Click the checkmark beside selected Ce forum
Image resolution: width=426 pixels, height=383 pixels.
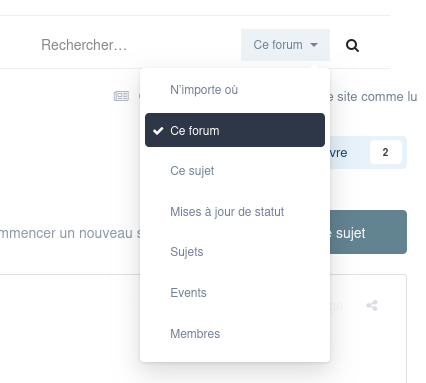(x=158, y=131)
